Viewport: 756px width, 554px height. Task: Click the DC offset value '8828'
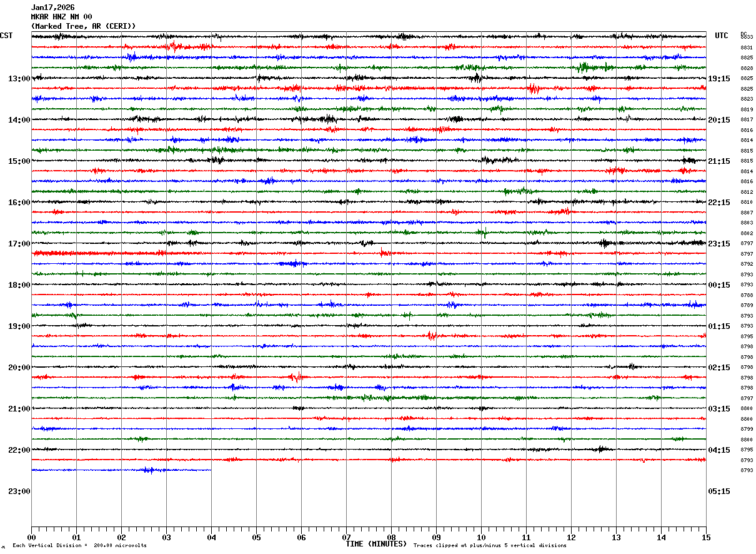pyautogui.click(x=747, y=68)
